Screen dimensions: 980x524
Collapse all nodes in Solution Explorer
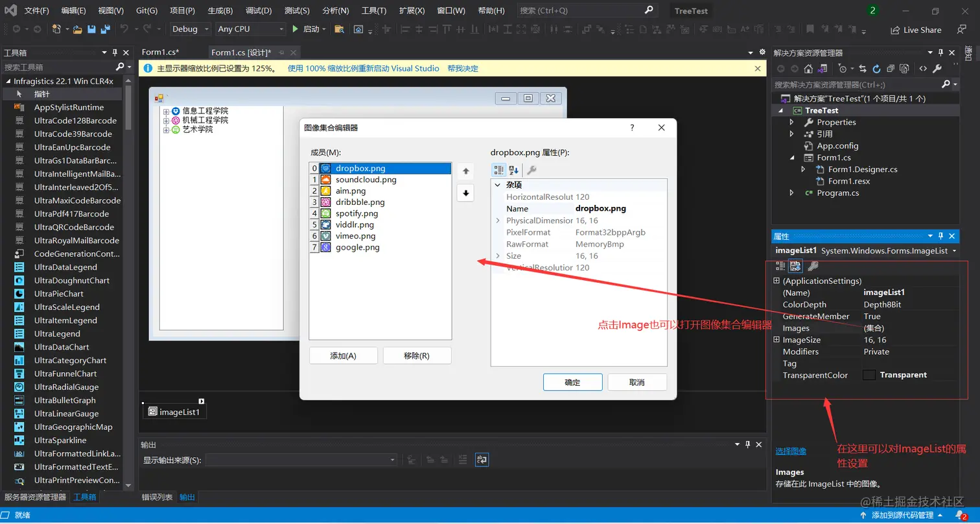tap(891, 69)
